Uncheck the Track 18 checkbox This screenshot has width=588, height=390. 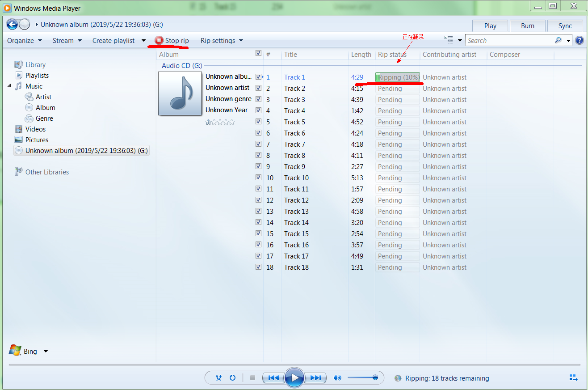258,267
